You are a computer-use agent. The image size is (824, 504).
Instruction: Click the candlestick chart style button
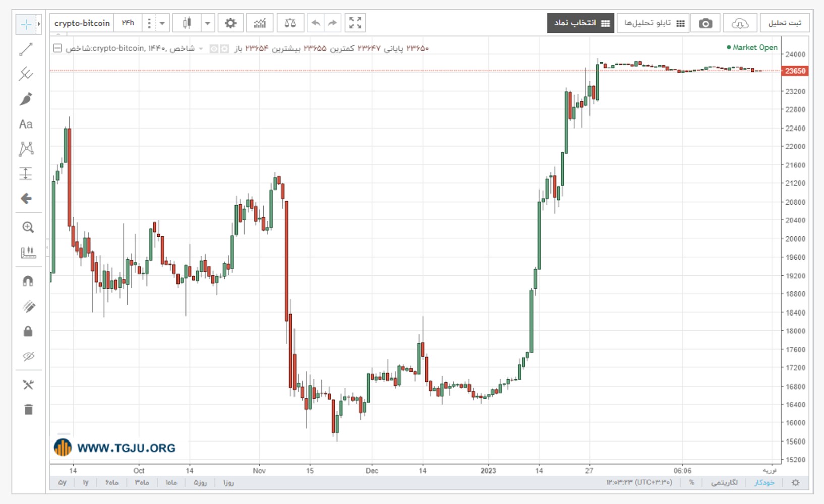coord(187,23)
